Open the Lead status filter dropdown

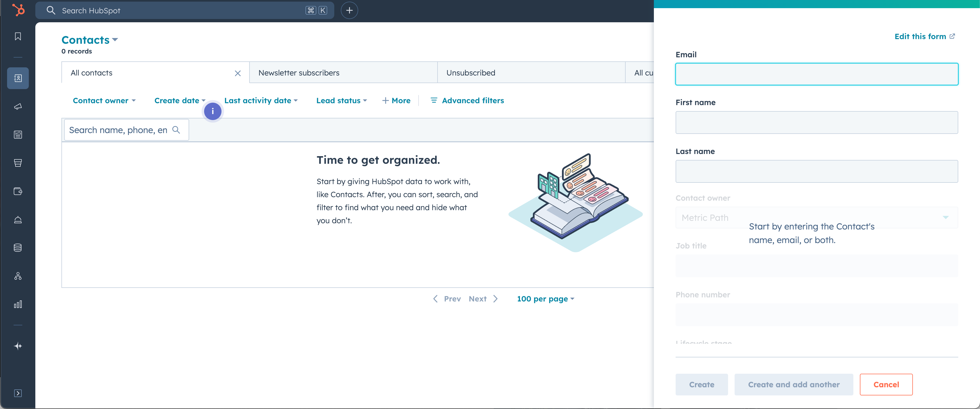point(342,100)
